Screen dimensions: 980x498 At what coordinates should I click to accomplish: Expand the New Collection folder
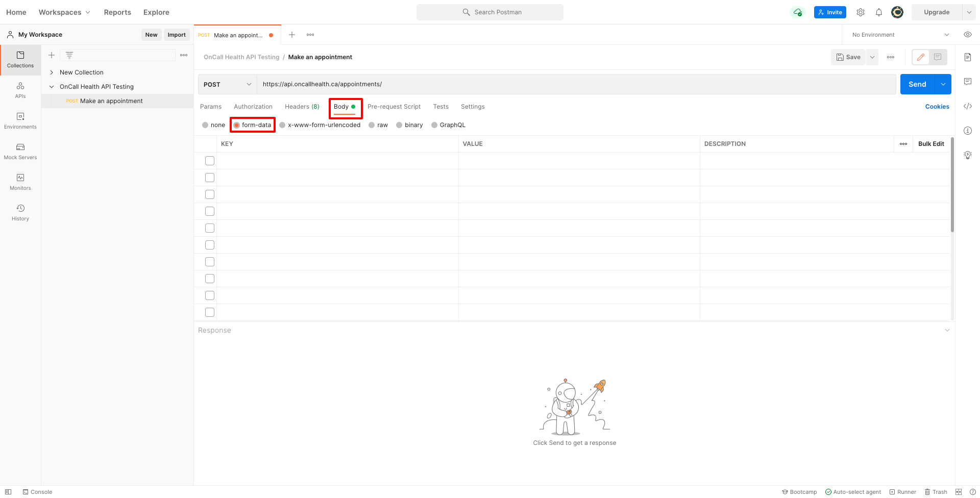52,72
